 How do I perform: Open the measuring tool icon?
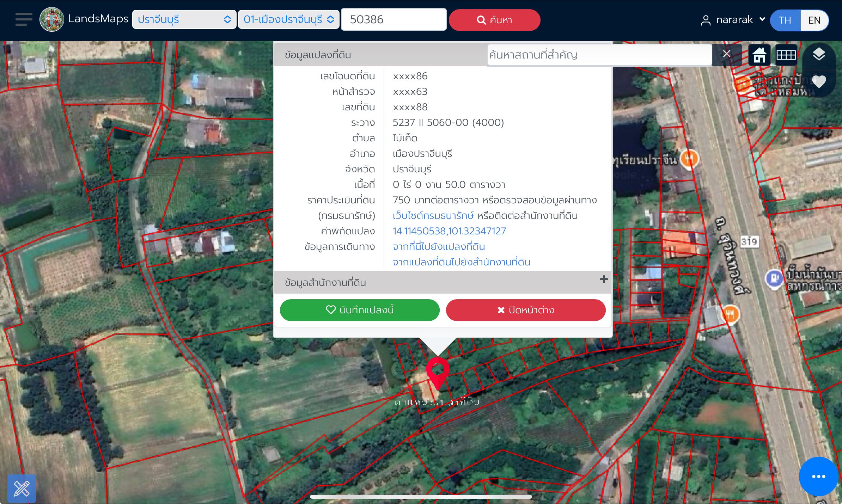[22, 488]
